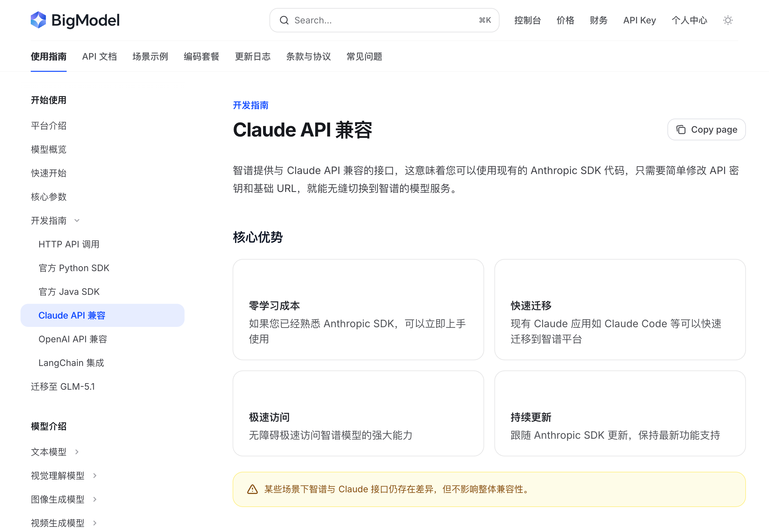
Task: Click the ⌘K shortcut hint
Action: pyautogui.click(x=485, y=20)
